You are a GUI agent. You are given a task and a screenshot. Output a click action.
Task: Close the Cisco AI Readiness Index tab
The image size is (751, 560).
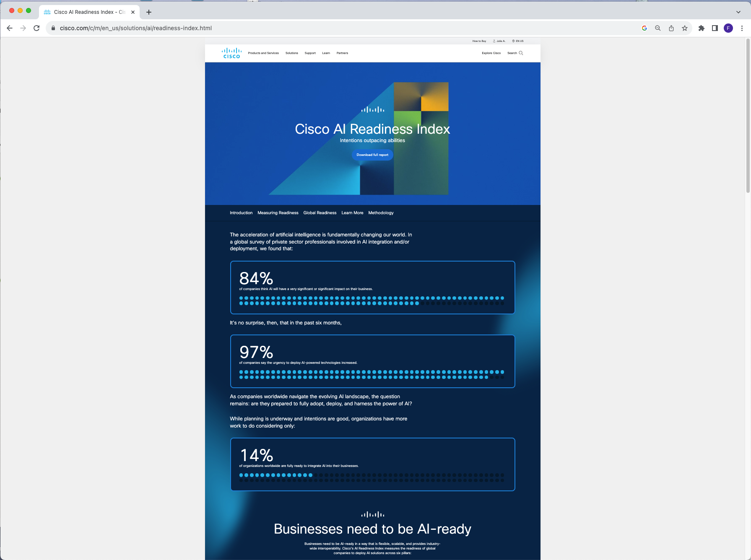tap(133, 12)
